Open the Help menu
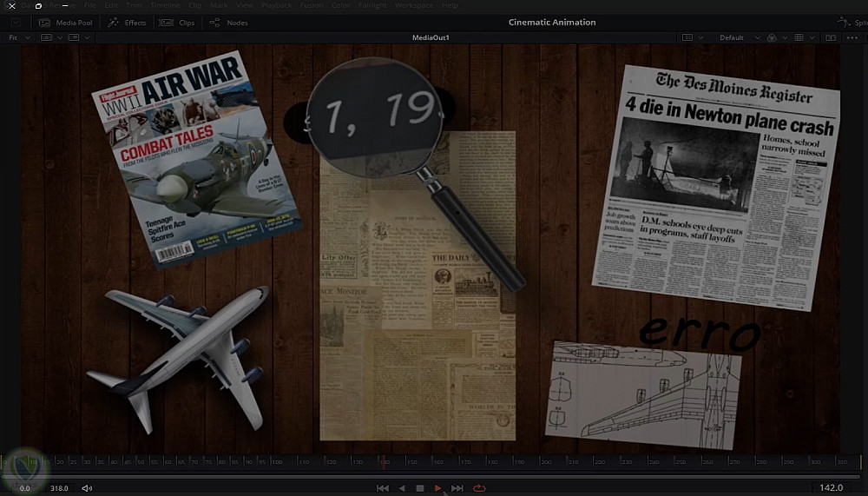The width and height of the screenshot is (868, 496). (450, 5)
